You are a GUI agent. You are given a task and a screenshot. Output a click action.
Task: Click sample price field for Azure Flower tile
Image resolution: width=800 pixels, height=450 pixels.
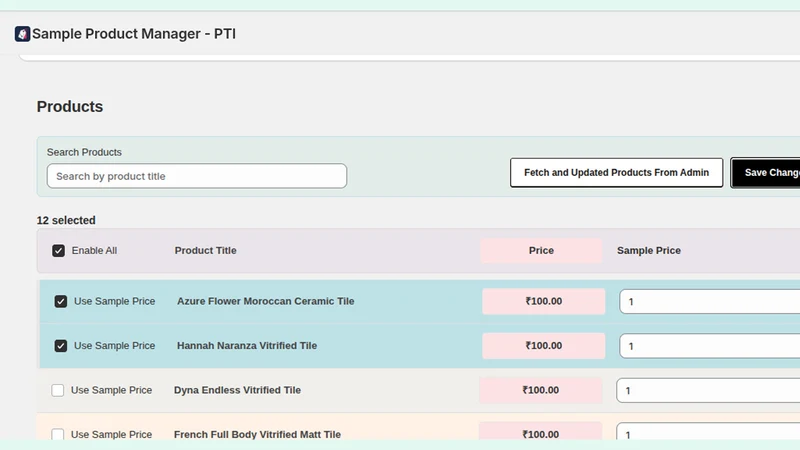point(710,302)
